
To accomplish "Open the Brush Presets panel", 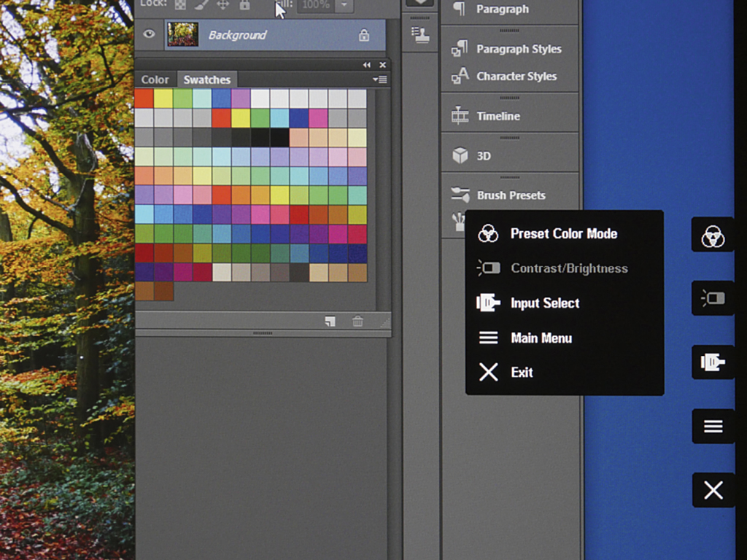I will coord(509,195).
